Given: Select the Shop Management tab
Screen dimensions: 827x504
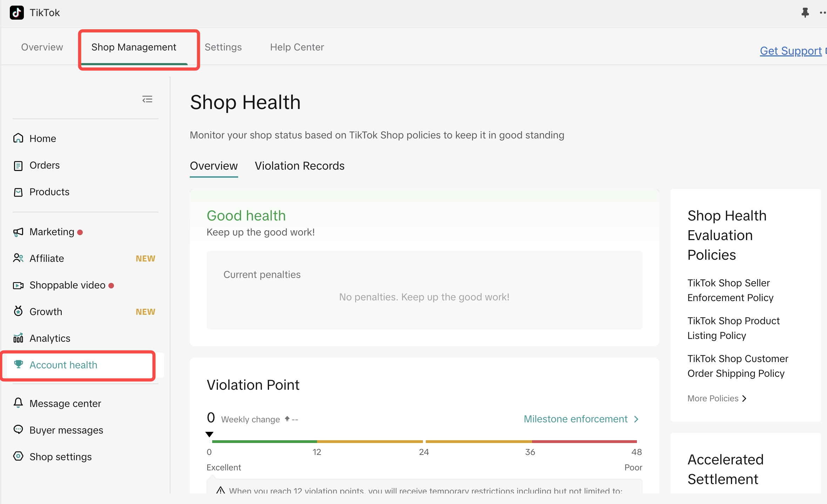Looking at the screenshot, I should click(134, 47).
